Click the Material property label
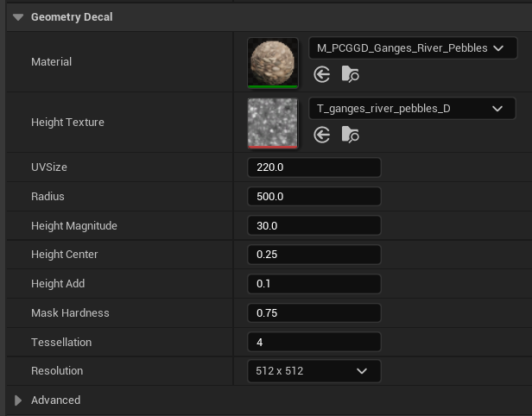Screen dimensions: 532x416 51,62
